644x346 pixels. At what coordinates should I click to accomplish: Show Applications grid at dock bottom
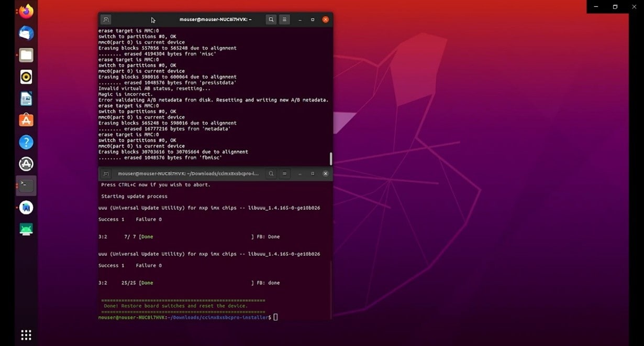coord(26,334)
